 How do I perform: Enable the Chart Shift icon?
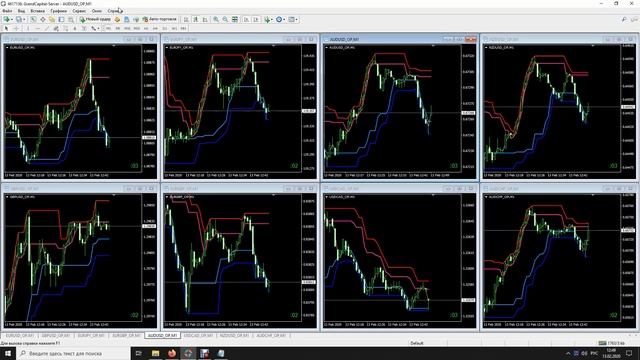coord(256,19)
